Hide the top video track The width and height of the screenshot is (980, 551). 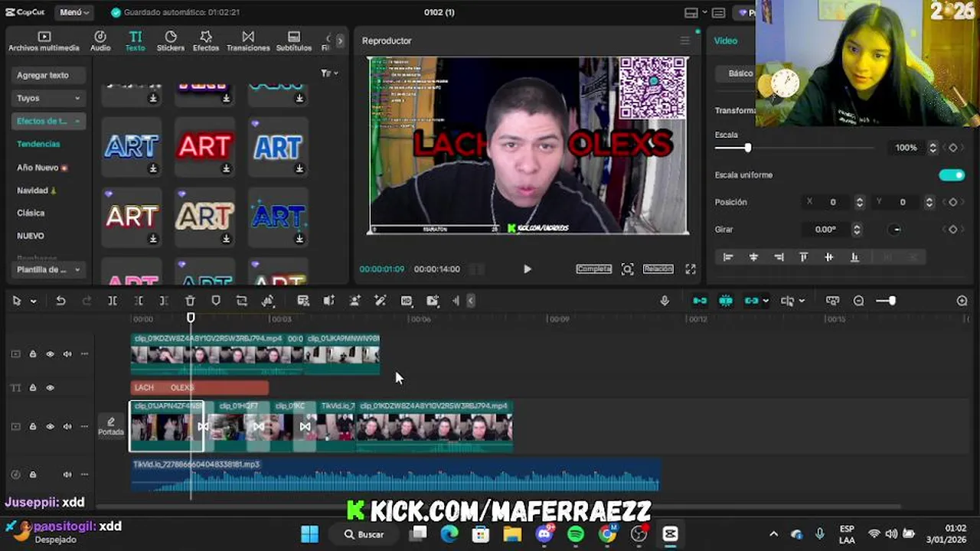50,354
